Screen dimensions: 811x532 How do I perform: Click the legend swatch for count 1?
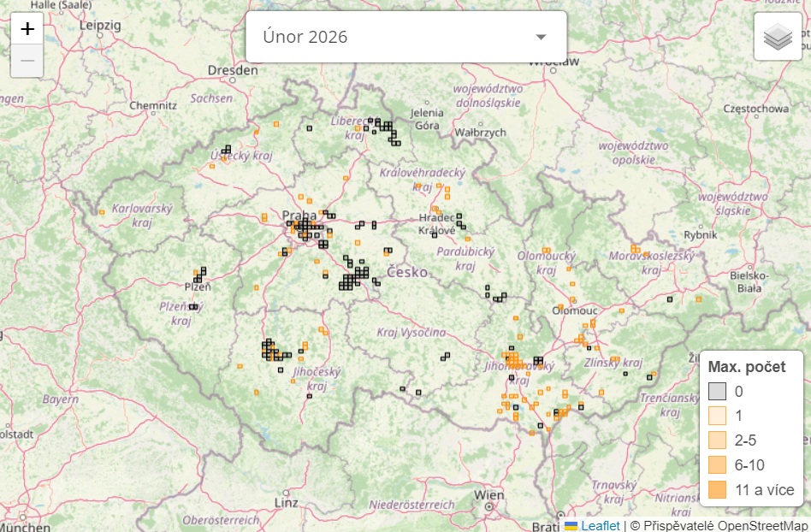click(717, 417)
